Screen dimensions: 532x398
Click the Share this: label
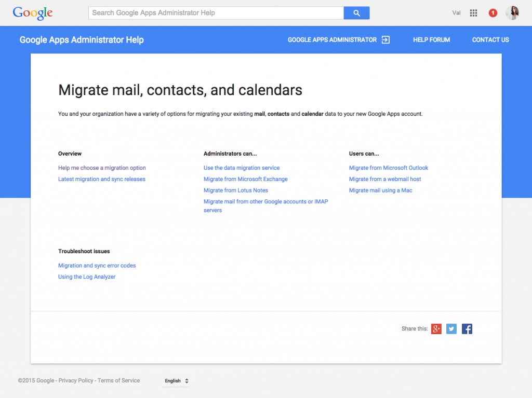click(x=415, y=328)
